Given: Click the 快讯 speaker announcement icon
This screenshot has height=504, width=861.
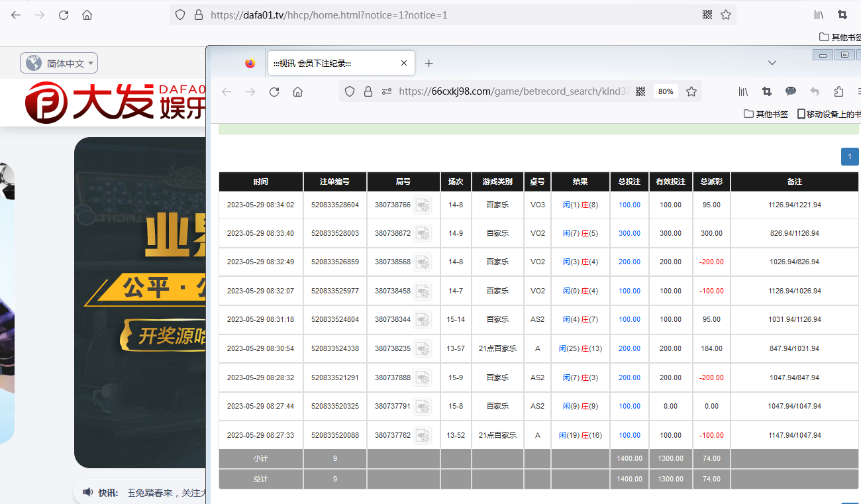Looking at the screenshot, I should pyautogui.click(x=87, y=492).
